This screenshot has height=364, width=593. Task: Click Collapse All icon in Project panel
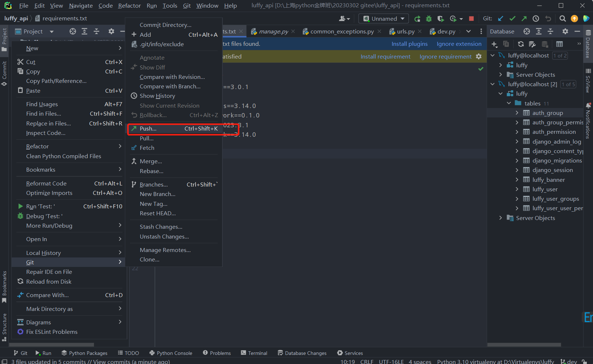[96, 31]
